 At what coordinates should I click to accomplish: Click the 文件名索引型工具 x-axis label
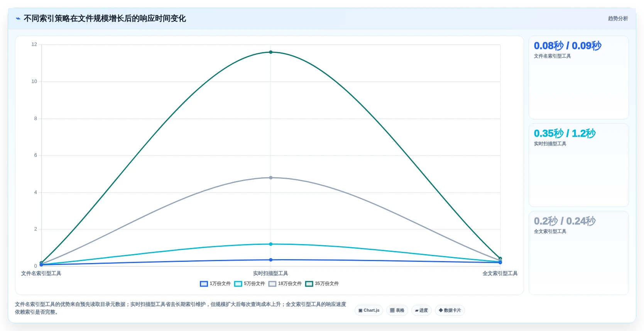(41, 273)
